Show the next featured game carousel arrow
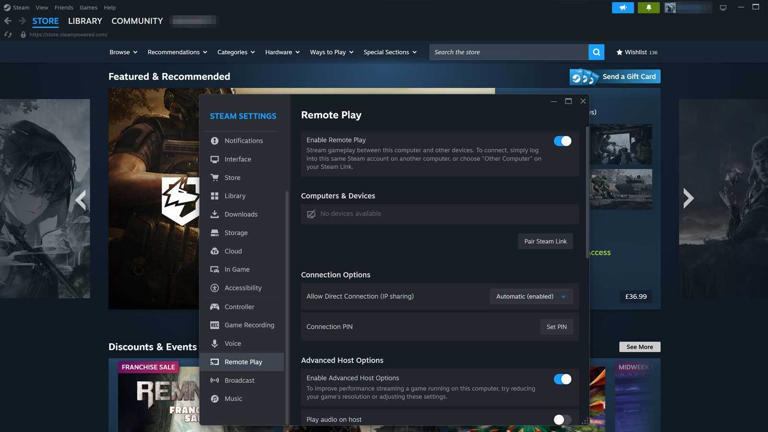 [688, 198]
